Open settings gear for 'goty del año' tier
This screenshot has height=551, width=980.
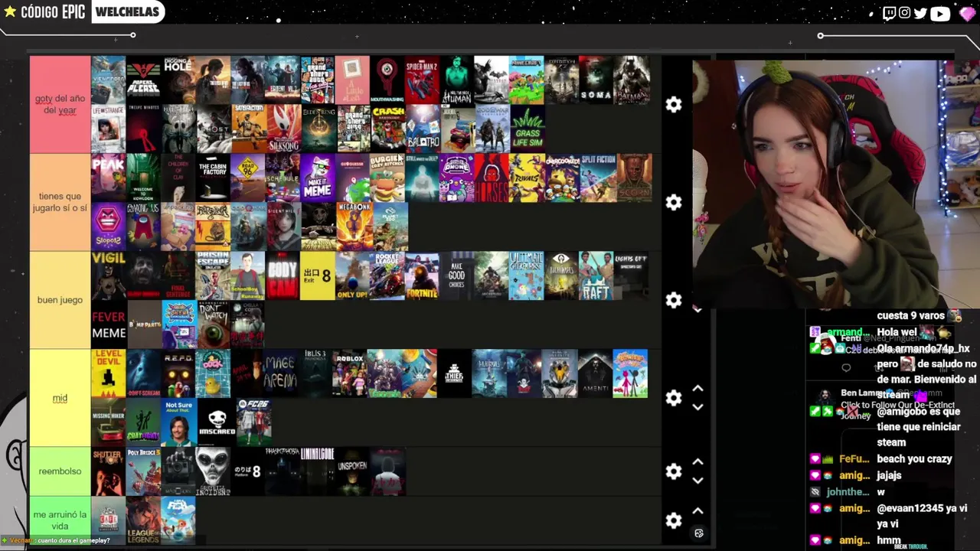click(x=674, y=105)
